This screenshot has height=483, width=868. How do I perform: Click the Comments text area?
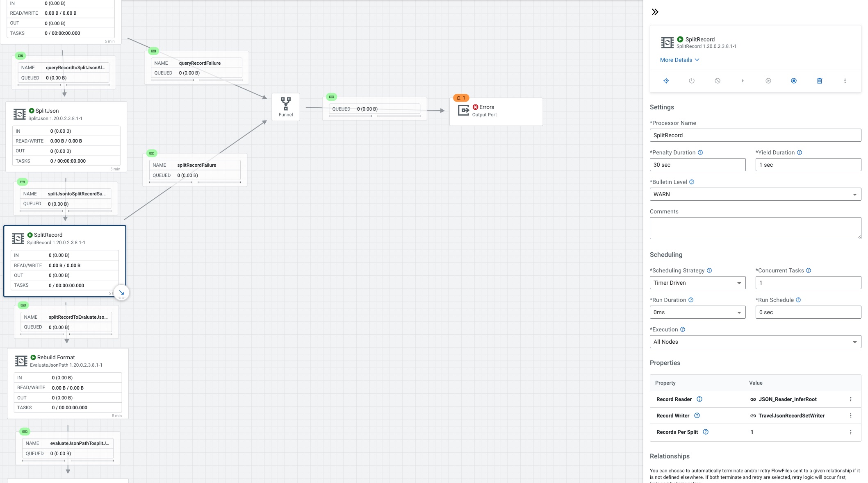[755, 228]
